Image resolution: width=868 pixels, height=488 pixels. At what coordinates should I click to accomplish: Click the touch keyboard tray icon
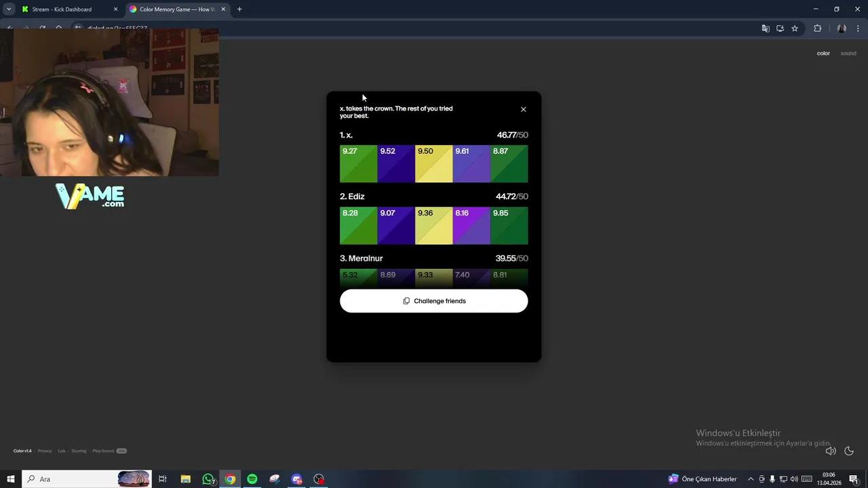[x=807, y=479]
